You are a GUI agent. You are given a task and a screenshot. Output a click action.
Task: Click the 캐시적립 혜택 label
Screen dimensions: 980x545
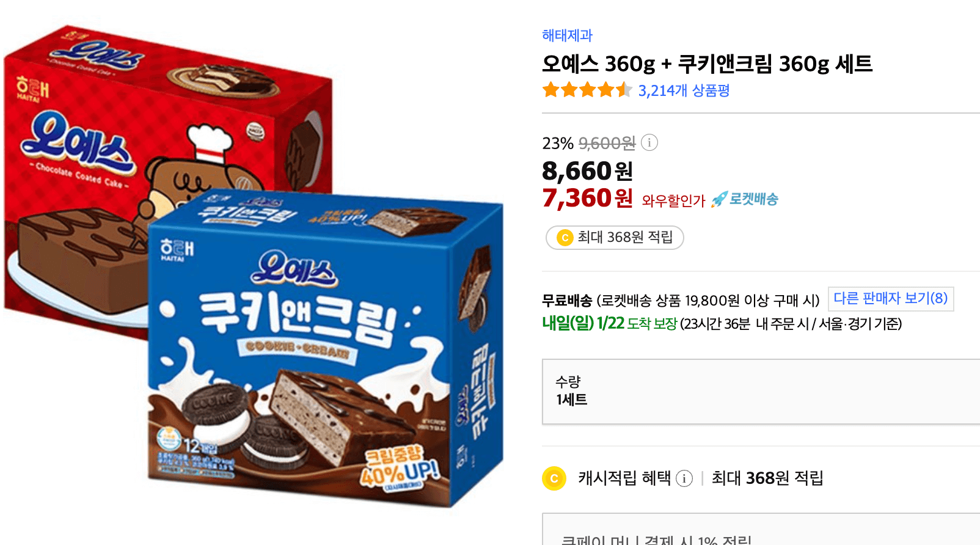(x=624, y=478)
